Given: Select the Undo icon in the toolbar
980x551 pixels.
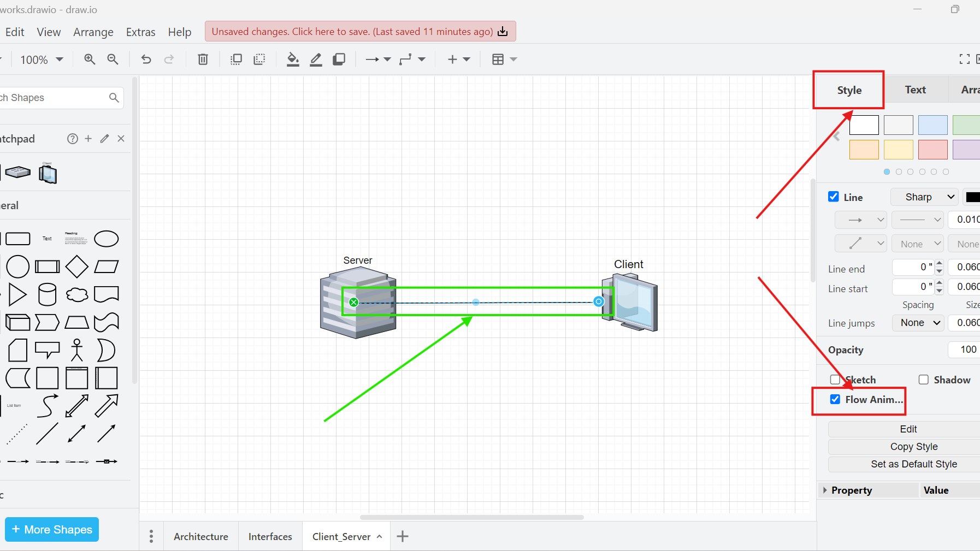Looking at the screenshot, I should click(145, 59).
